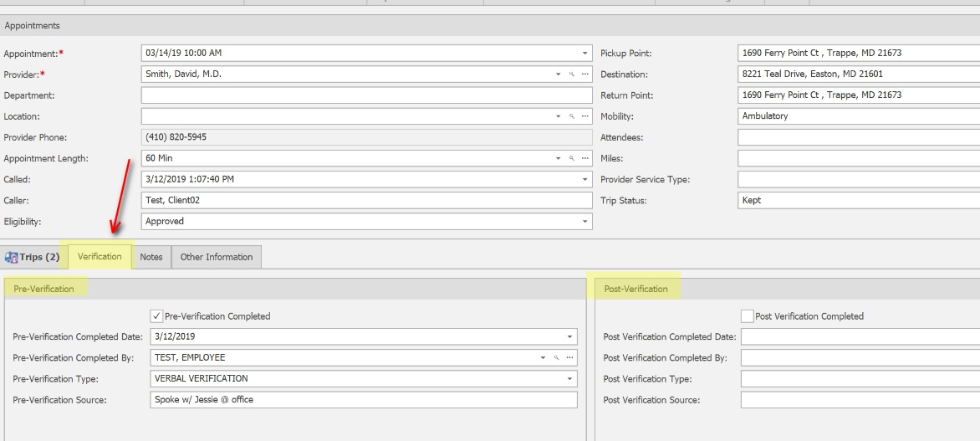This screenshot has height=441, width=980.
Task: Switch to the Verification tab
Action: (100, 257)
